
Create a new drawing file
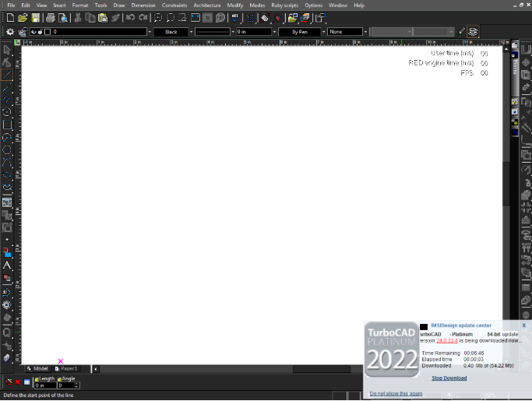click(10, 18)
